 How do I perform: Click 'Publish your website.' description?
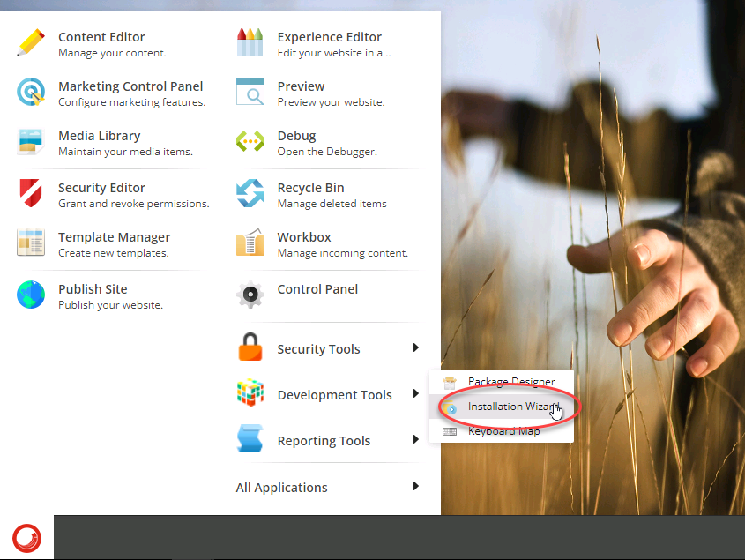click(x=110, y=305)
